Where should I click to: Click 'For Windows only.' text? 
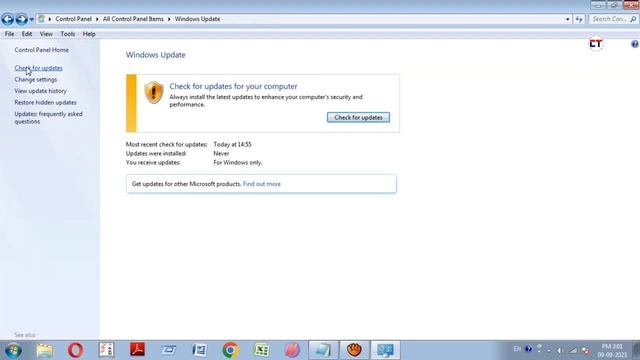238,162
